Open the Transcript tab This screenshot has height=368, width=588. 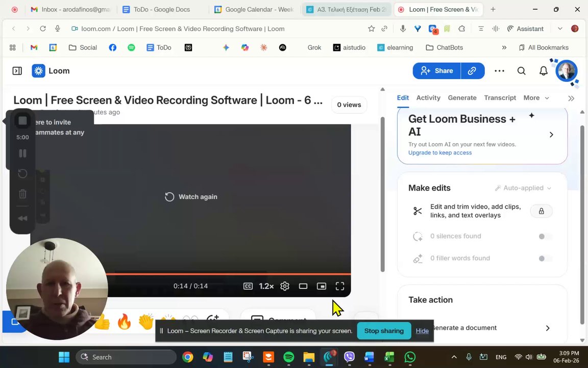pos(500,98)
